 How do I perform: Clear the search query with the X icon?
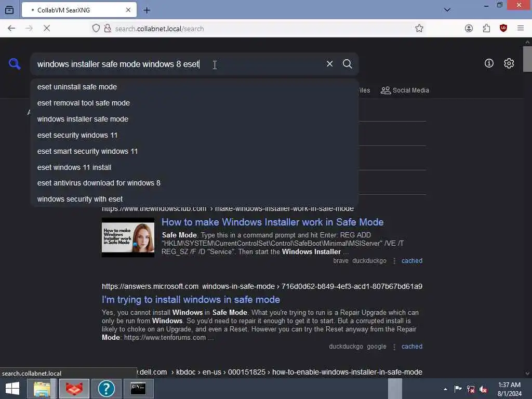pos(329,64)
